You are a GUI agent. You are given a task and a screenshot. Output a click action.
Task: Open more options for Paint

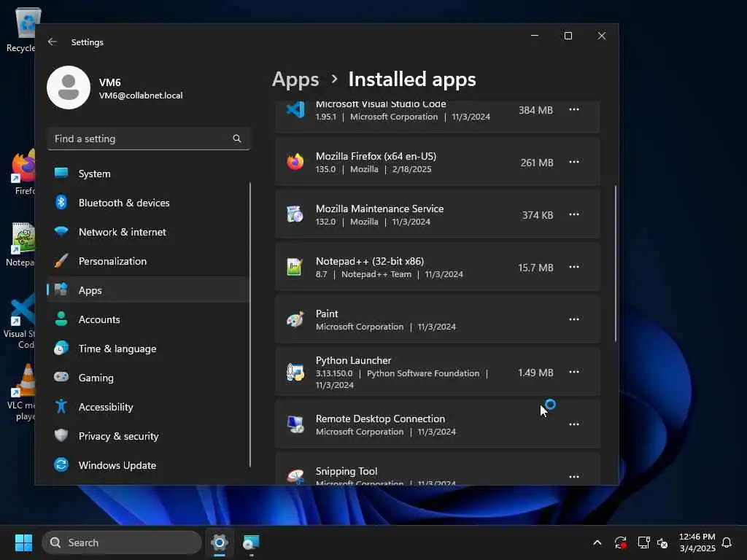pos(574,319)
